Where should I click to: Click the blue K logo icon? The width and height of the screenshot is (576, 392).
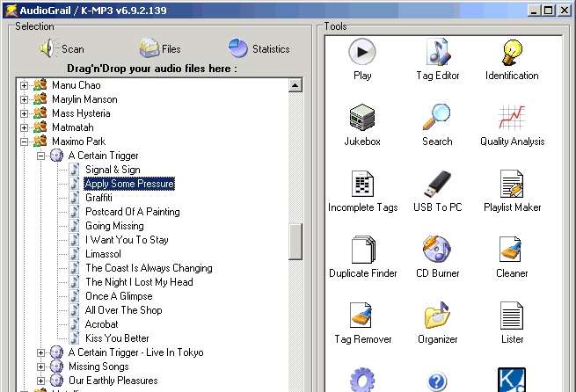click(512, 380)
